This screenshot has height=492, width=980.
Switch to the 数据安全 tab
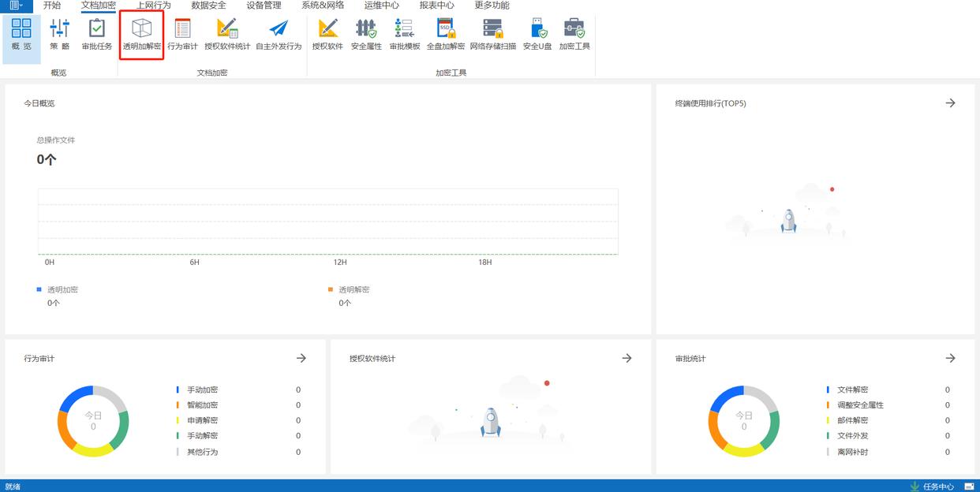tap(208, 6)
